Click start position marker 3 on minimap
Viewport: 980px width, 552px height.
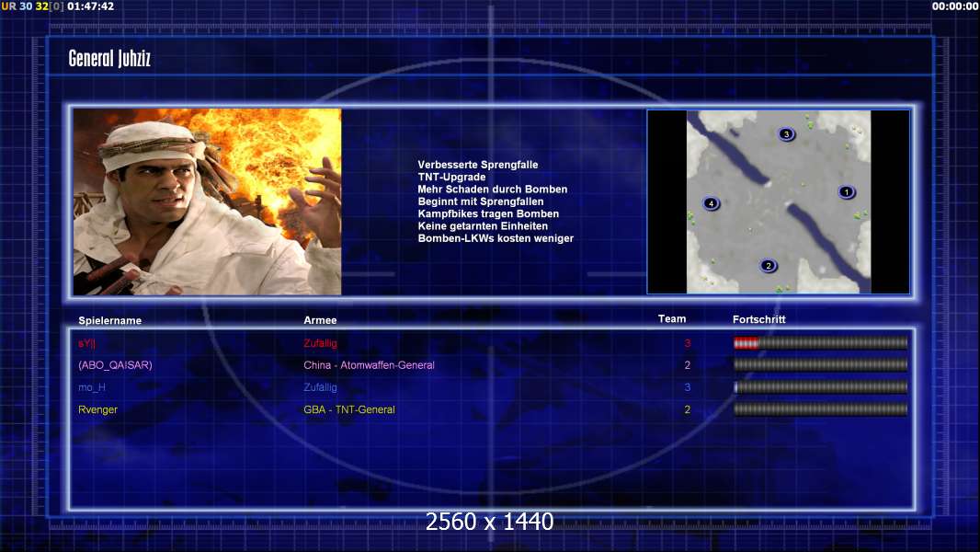tap(786, 133)
